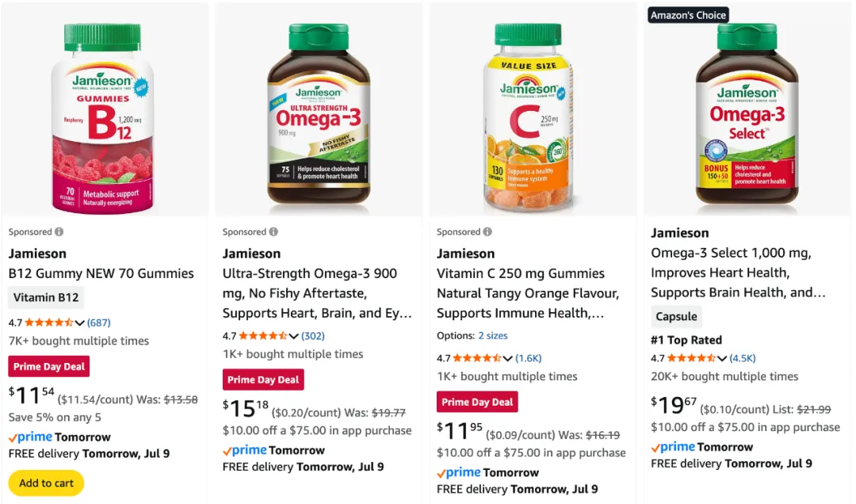Click the star rating of B12 Gummy
The height and width of the screenshot is (504, 856).
pos(49,323)
